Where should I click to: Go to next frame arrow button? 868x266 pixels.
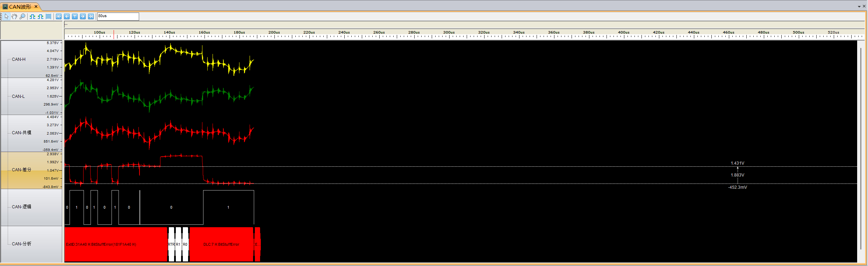coord(83,16)
